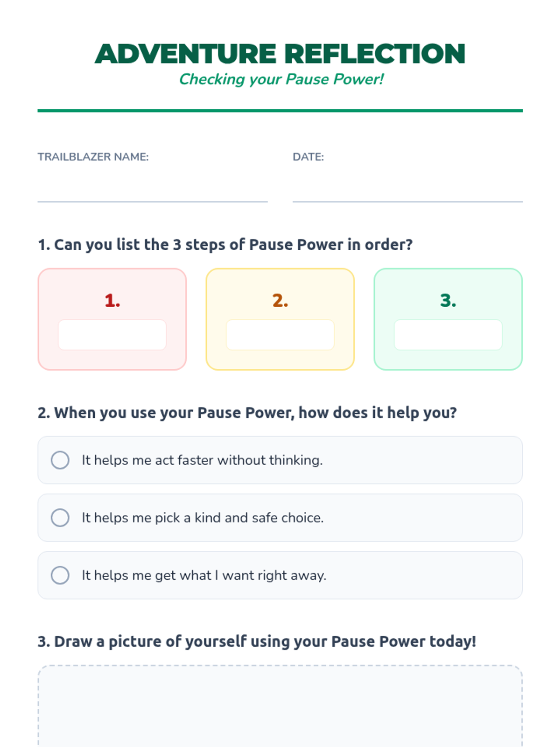Pick the 'get what I want right away' radio

pyautogui.click(x=60, y=575)
